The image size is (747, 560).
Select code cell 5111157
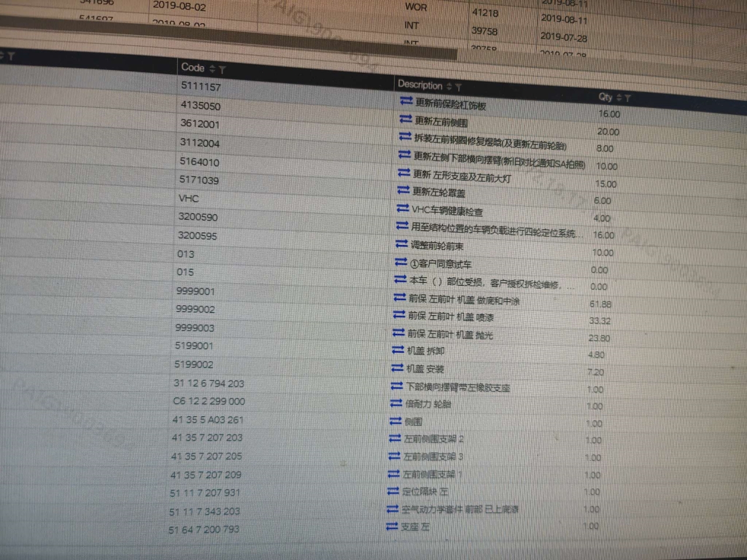[x=201, y=86]
